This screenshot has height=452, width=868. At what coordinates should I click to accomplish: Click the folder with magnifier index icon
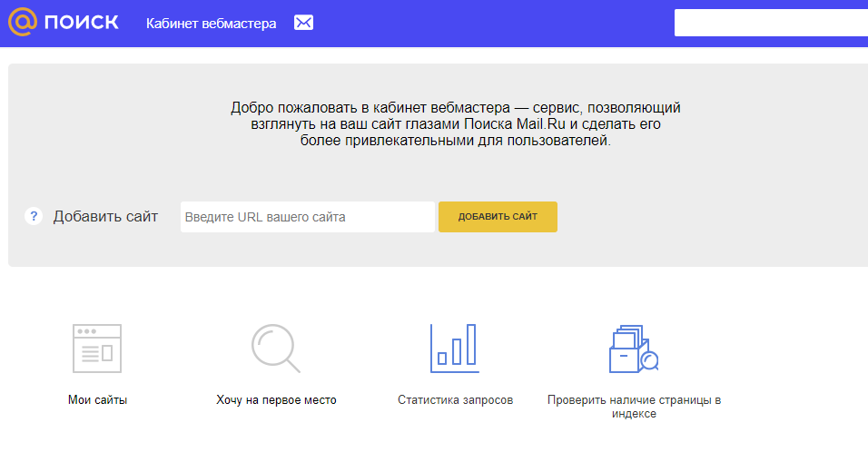[633, 349]
